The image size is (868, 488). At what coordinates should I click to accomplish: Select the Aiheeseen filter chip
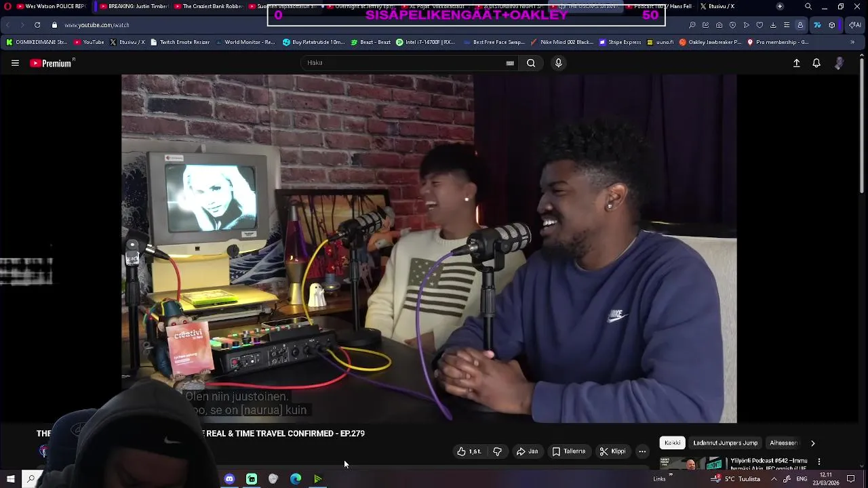pos(783,443)
